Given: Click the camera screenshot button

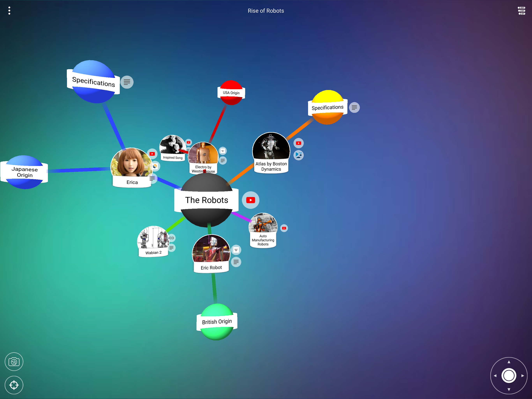Looking at the screenshot, I should (14, 361).
